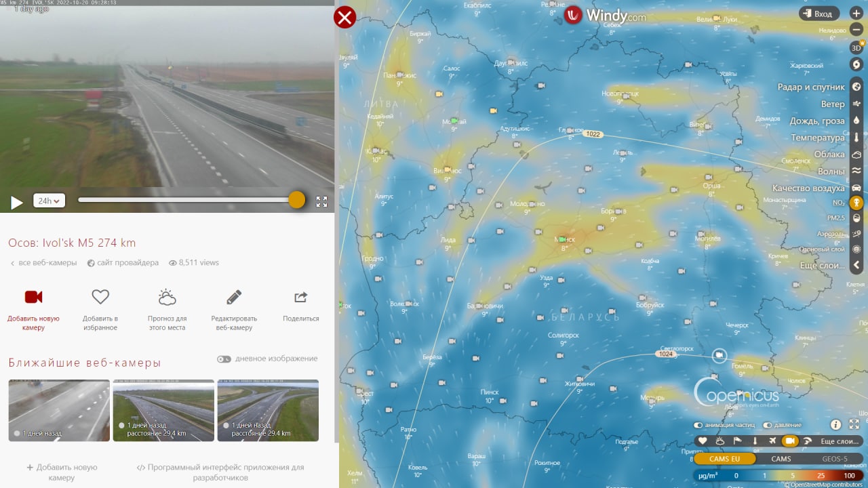This screenshot has width=868, height=488.
Task: Expand more layers in bottom toolbar
Action: pos(839,441)
